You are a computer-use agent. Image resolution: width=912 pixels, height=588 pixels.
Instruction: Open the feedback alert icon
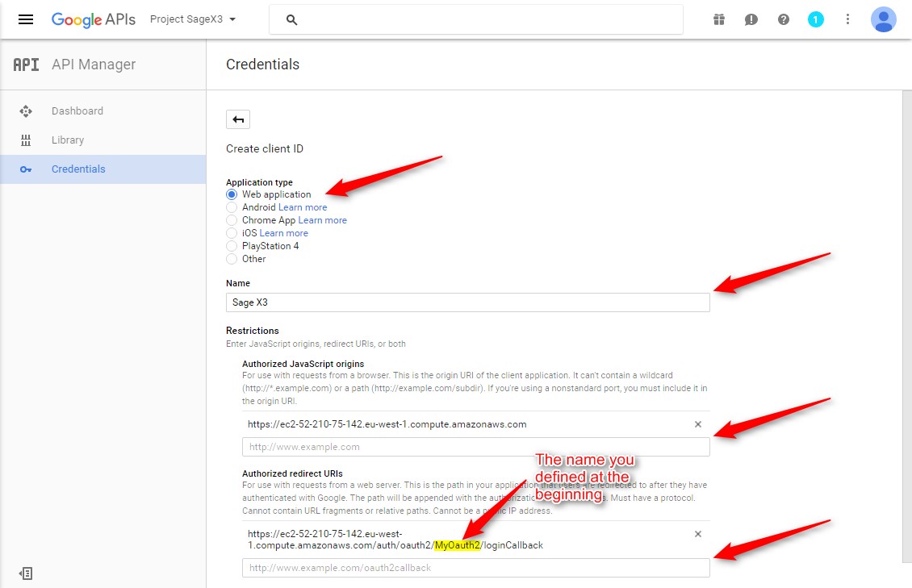[751, 19]
